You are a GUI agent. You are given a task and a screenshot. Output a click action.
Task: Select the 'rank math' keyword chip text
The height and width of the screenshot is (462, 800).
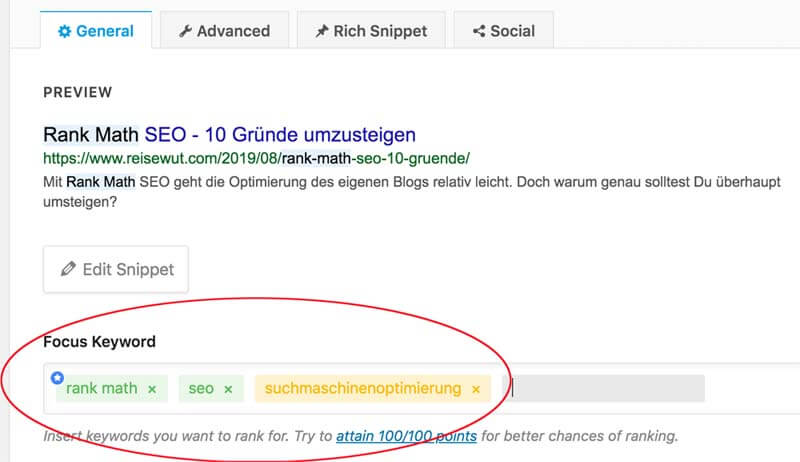[x=102, y=389]
